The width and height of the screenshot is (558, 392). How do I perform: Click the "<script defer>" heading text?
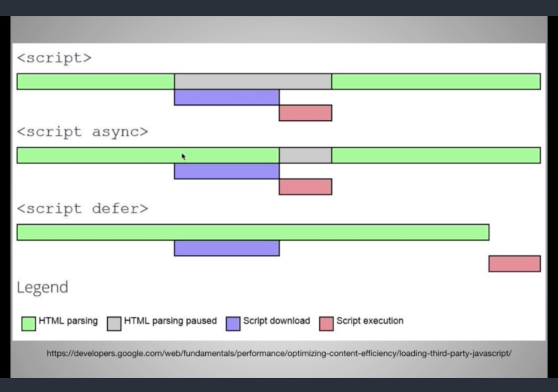pyautogui.click(x=82, y=209)
